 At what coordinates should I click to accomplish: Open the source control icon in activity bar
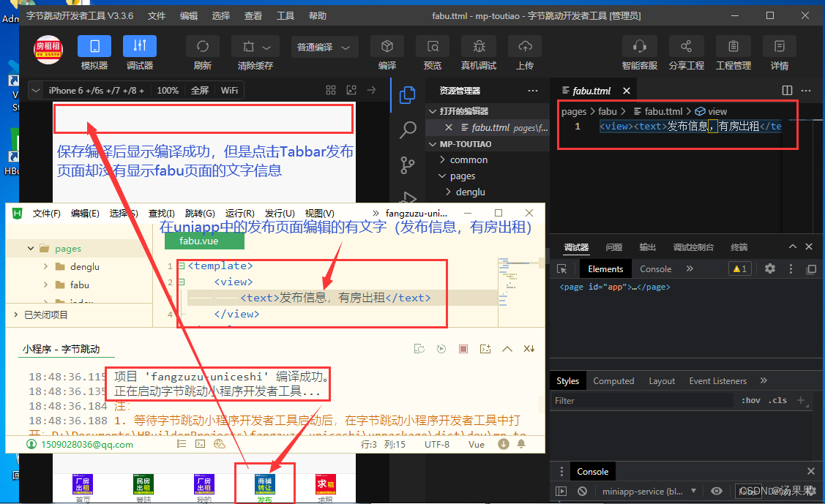(407, 165)
